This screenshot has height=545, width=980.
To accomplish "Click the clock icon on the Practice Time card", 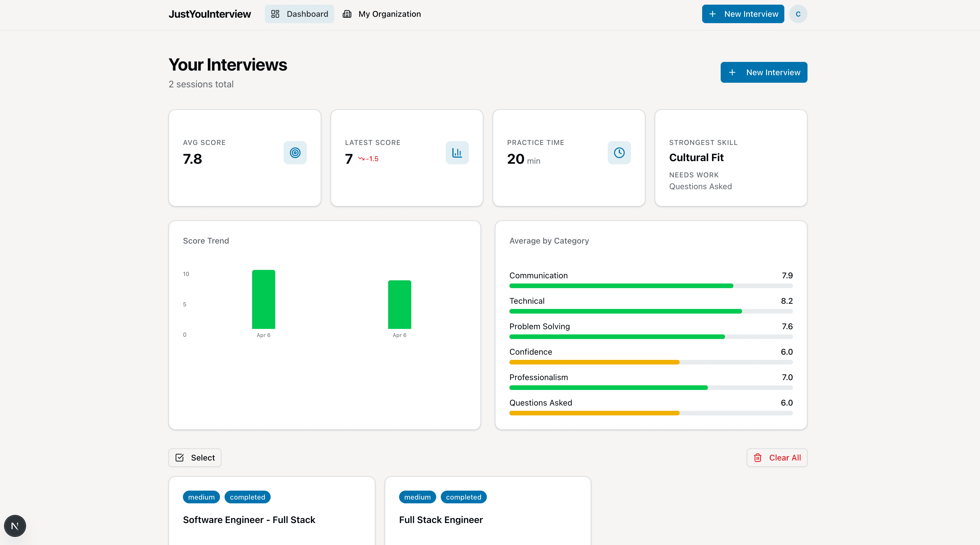I will point(619,152).
